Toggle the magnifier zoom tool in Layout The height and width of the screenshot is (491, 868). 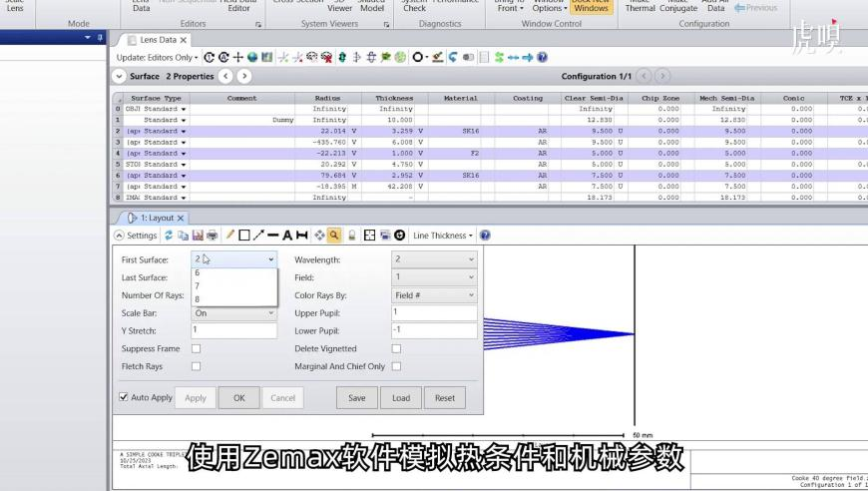[x=334, y=236]
